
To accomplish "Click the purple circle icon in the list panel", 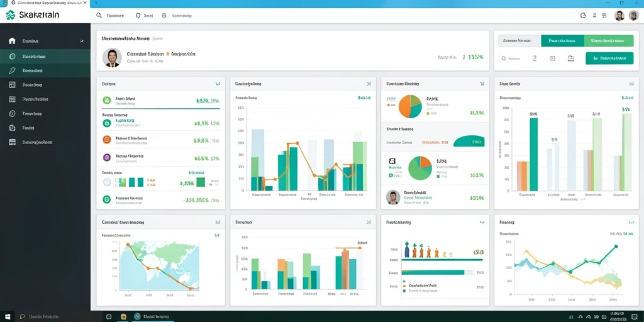I will pyautogui.click(x=107, y=157).
